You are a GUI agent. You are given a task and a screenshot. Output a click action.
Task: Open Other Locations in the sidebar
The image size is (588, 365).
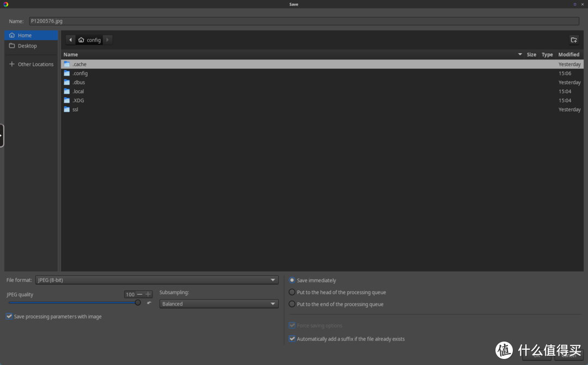(35, 64)
